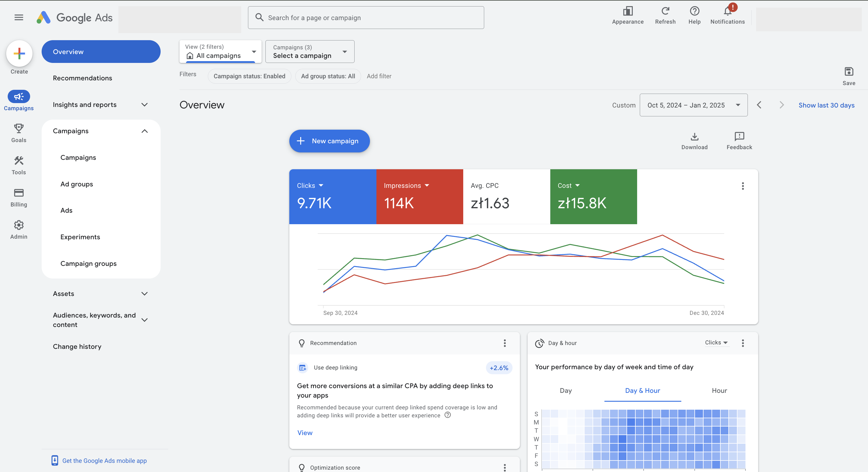Click Add filter
Viewport: 868px width, 472px height.
pyautogui.click(x=379, y=76)
